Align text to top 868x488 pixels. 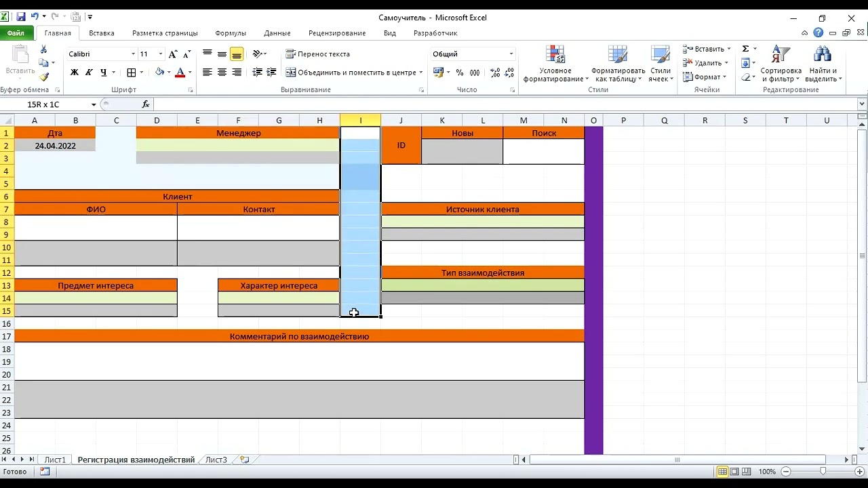[x=208, y=54]
